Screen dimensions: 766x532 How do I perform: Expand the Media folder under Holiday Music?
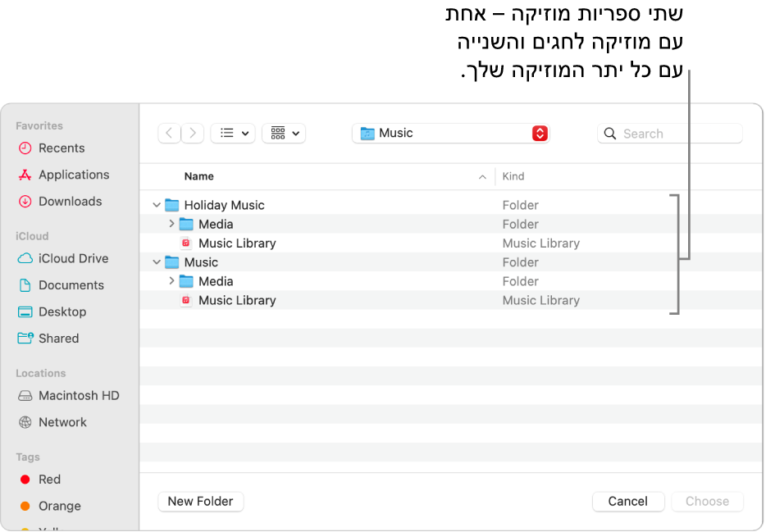click(x=171, y=224)
